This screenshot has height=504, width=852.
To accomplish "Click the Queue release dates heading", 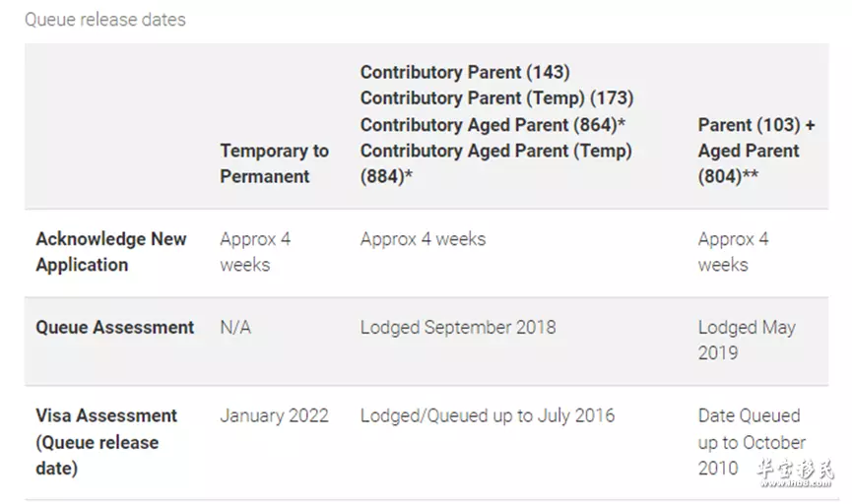I will (x=105, y=20).
